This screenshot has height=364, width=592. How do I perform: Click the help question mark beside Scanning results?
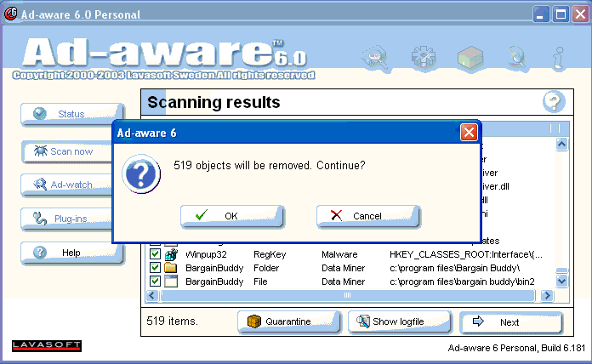click(554, 103)
